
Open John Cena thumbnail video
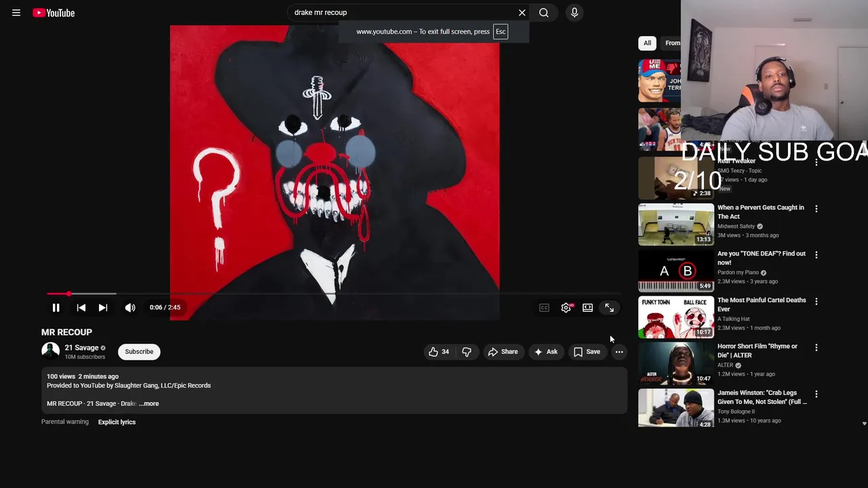(x=659, y=81)
